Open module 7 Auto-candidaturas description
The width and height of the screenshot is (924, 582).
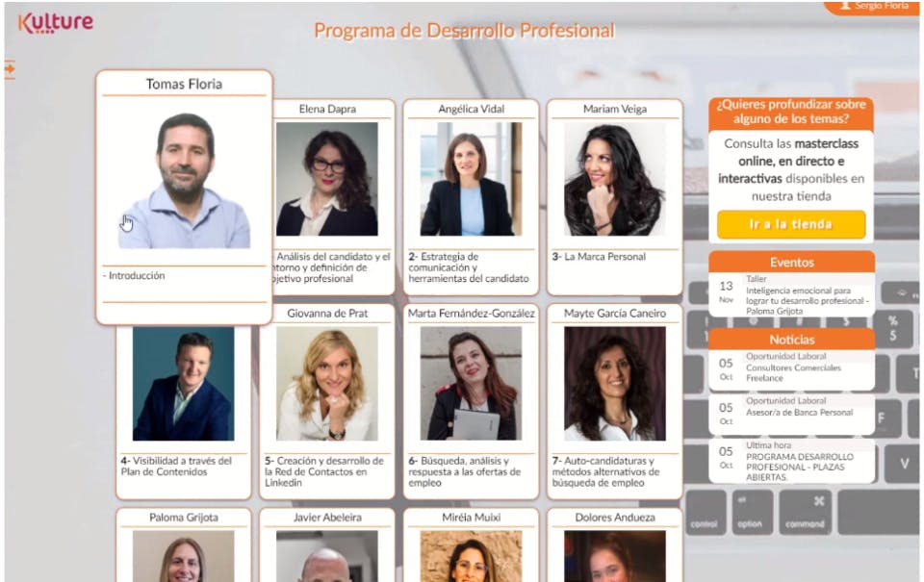605,471
